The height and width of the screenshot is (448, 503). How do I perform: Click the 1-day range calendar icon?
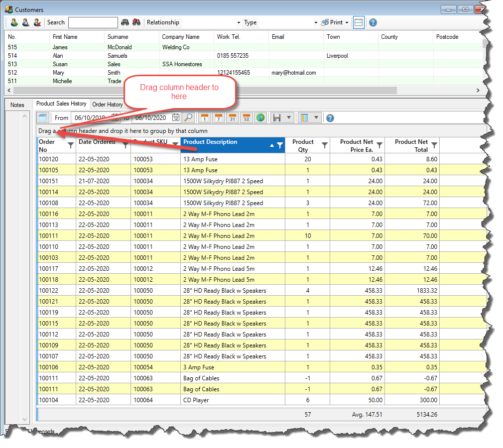(204, 117)
